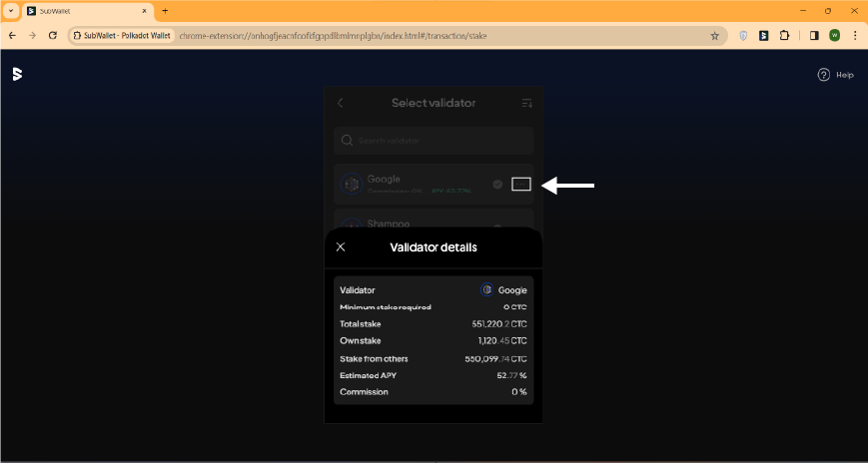Select the SubWallet tab
Image resolution: width=868 pixels, height=463 pixels.
(88, 11)
